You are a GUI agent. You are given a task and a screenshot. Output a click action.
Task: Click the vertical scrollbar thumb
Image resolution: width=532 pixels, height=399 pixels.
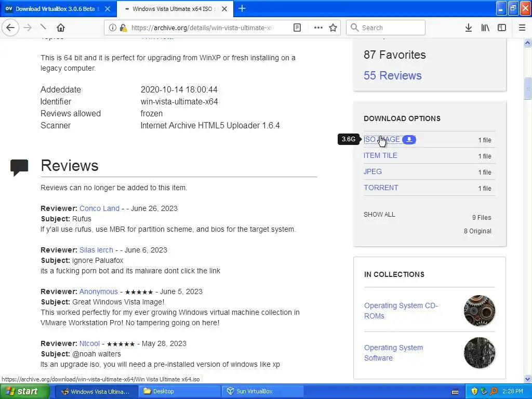tap(528, 88)
